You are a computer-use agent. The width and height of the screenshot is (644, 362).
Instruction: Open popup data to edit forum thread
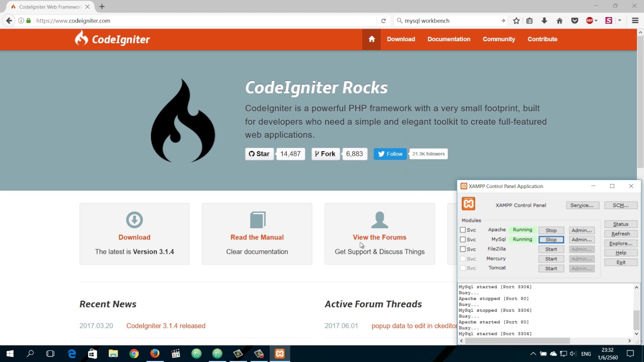pyautogui.click(x=415, y=326)
